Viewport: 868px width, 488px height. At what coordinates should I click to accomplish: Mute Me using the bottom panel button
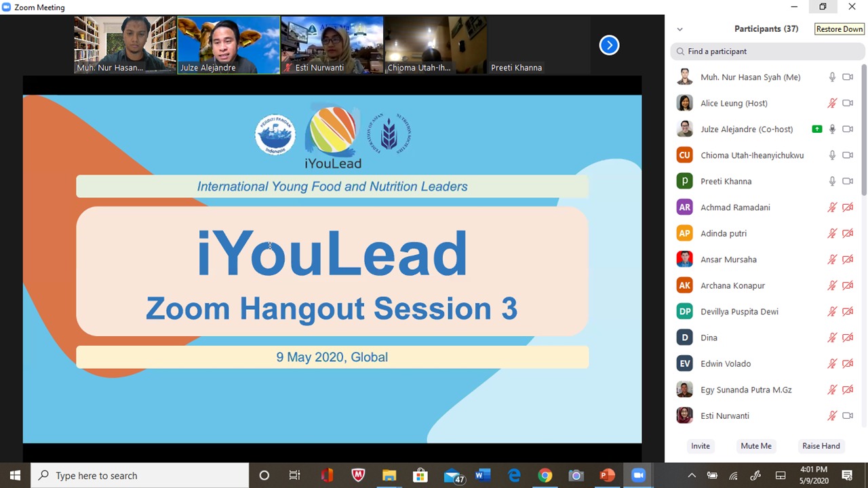tap(755, 446)
